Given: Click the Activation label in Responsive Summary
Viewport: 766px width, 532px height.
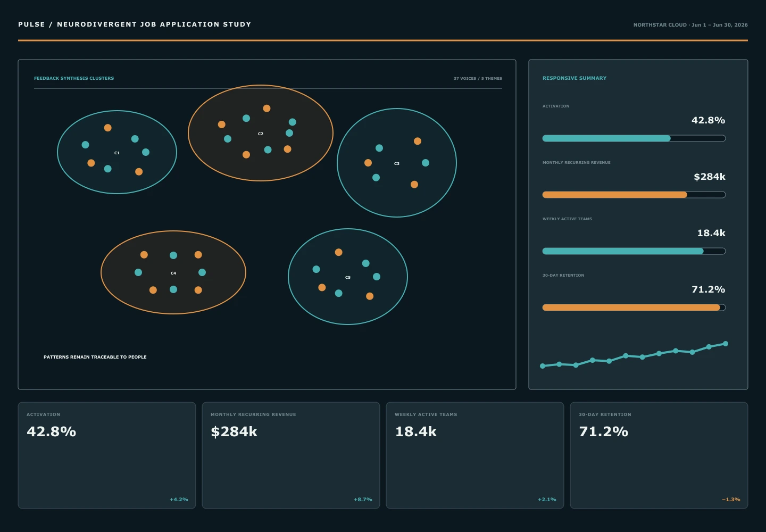Looking at the screenshot, I should pos(556,106).
